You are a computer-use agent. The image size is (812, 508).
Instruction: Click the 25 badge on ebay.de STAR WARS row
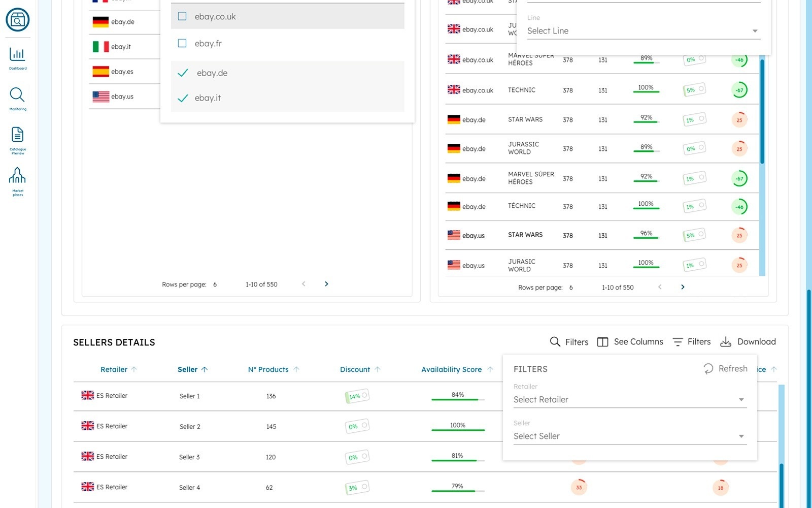[739, 120]
